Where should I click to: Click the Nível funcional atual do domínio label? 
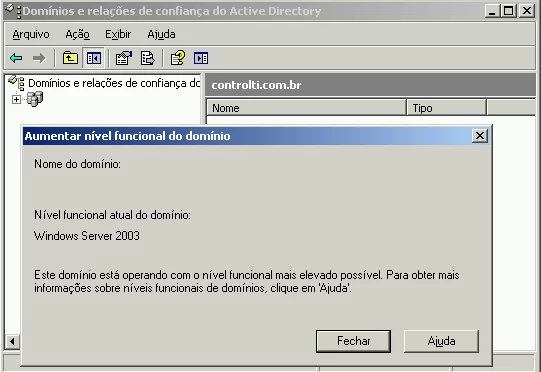point(112,215)
